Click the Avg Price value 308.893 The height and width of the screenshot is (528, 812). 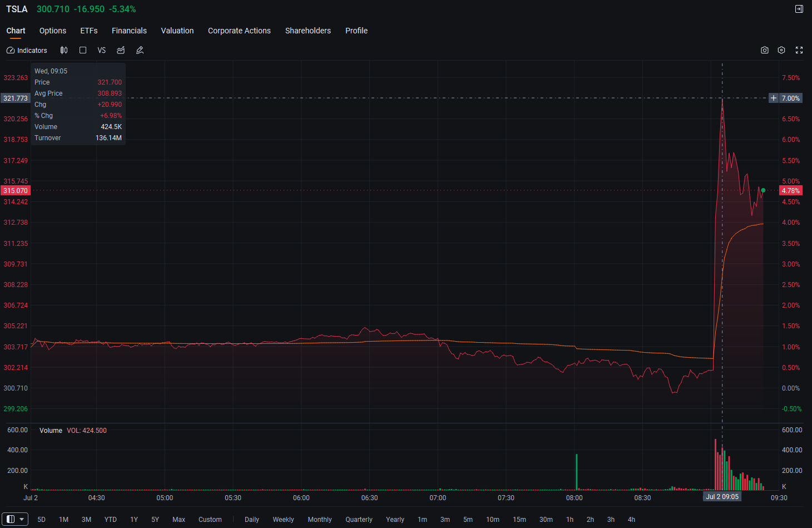[x=110, y=93]
